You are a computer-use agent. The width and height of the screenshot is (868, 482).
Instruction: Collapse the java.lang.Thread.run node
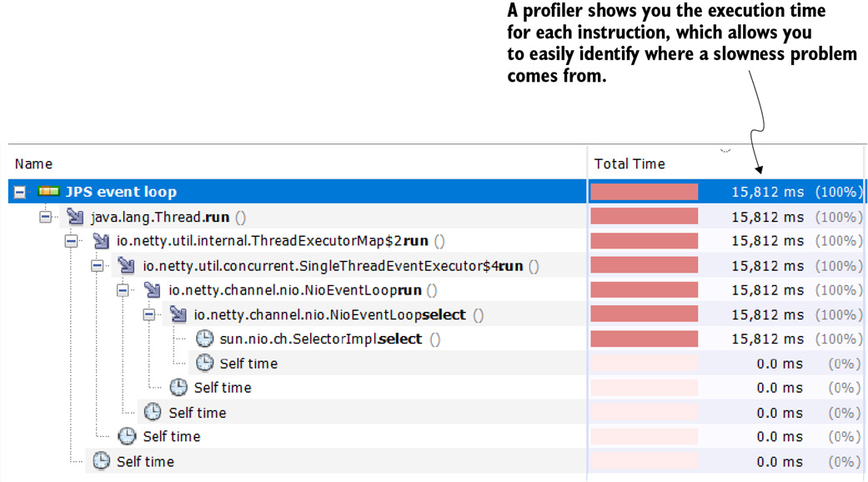(x=46, y=218)
